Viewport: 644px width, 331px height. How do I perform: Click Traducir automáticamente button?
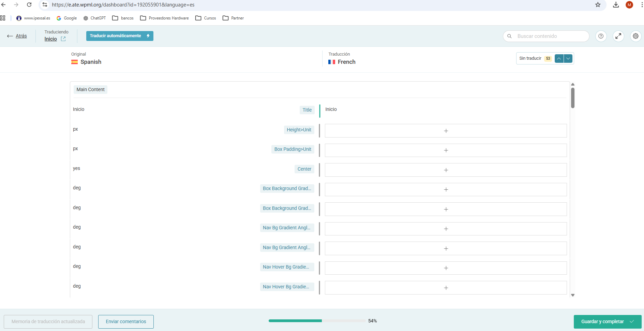[120, 36]
